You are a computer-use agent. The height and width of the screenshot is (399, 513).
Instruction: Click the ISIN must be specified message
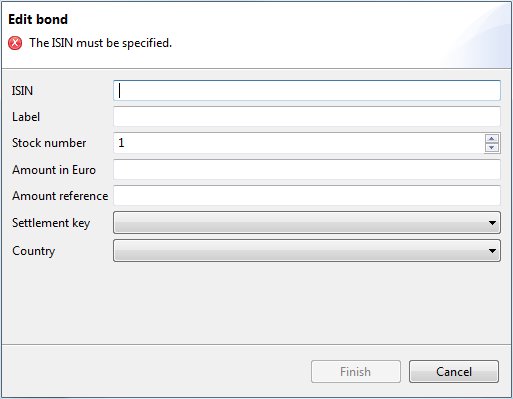coord(100,43)
